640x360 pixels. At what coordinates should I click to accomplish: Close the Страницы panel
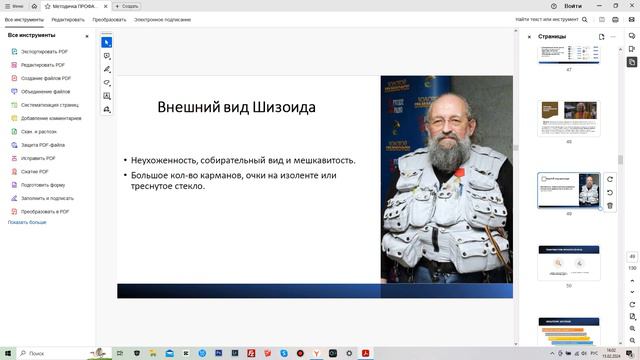pos(529,37)
